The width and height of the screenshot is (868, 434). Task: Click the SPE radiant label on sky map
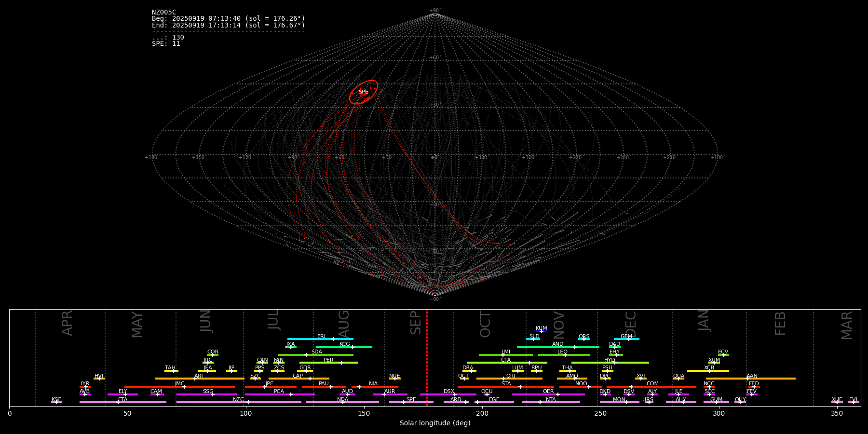pos(363,92)
